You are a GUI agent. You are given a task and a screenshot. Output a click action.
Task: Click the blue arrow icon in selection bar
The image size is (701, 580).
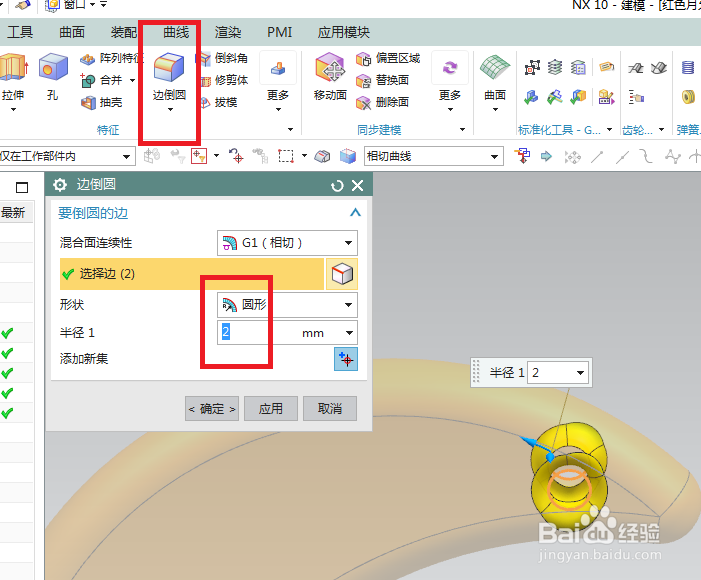click(x=546, y=156)
